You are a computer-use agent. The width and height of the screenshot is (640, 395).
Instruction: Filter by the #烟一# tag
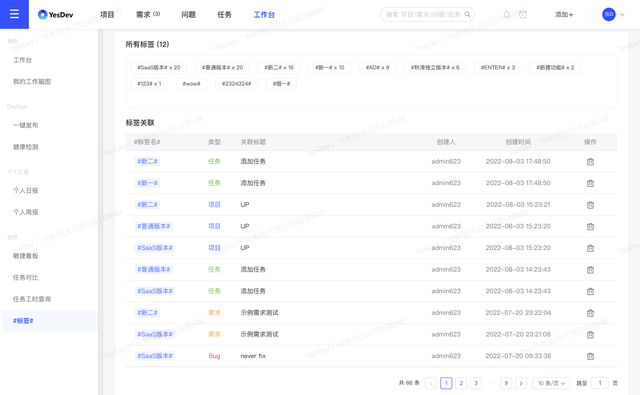(282, 84)
